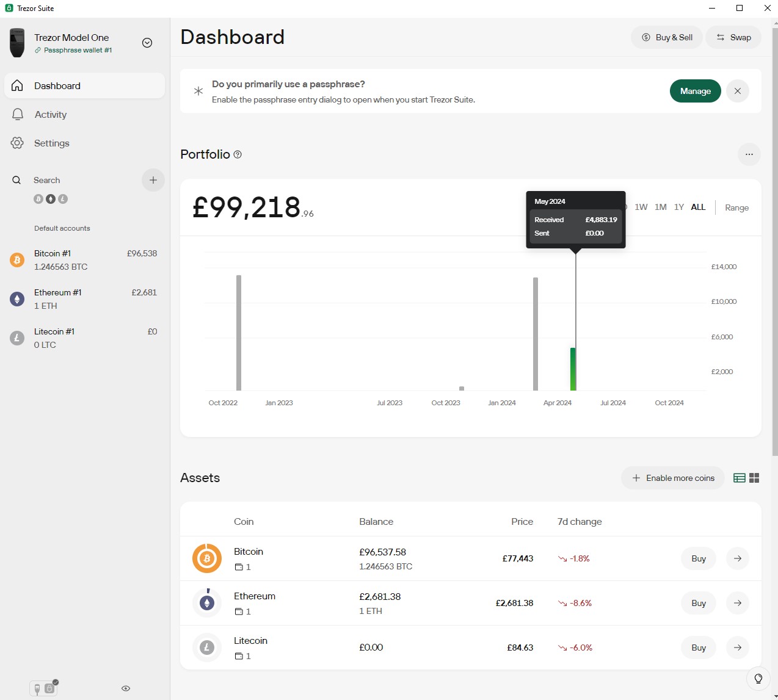Click the Litecoin wallet count icon in assets
This screenshot has height=700, width=778.
pos(239,656)
